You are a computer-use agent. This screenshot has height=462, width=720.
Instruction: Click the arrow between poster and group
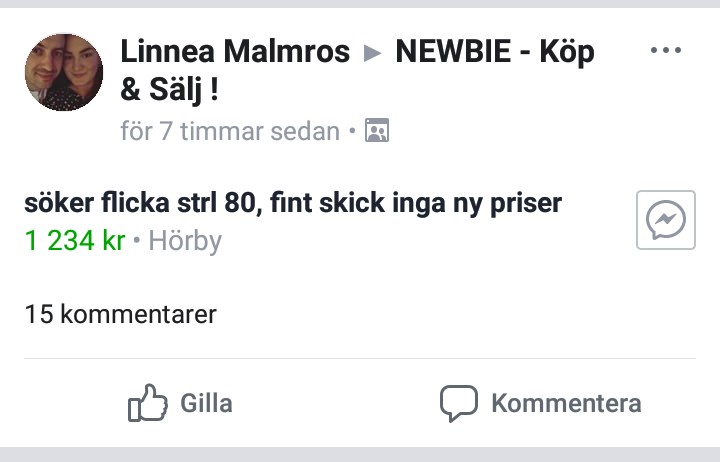(373, 53)
